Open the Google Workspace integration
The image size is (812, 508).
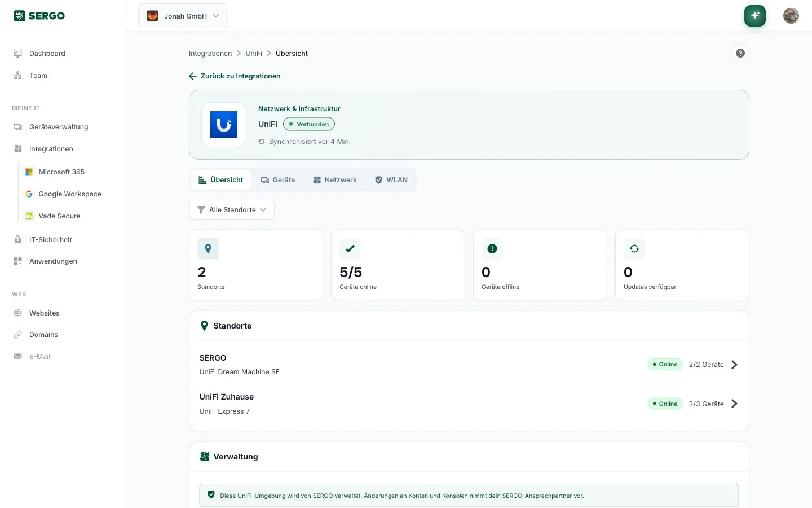[x=70, y=194]
